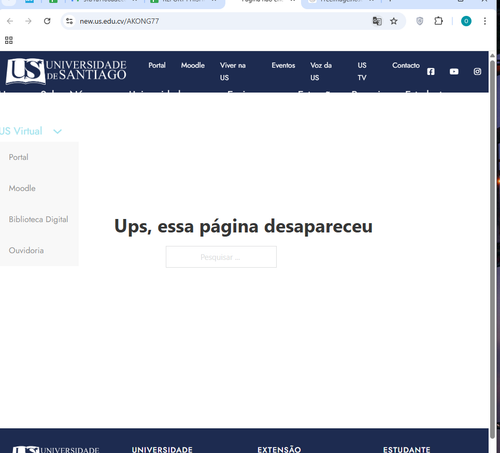Click the US Virtual sidebar heading

21,131
